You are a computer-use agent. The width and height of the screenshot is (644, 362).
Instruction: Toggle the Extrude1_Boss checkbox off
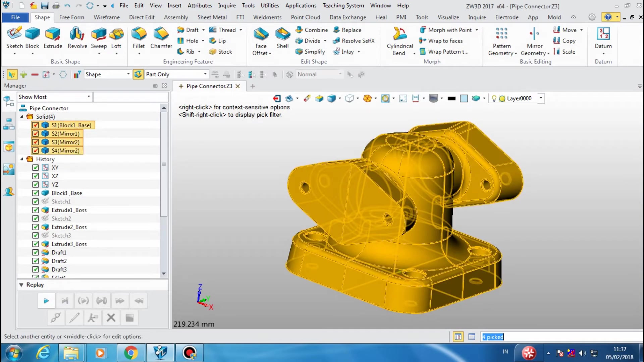[x=36, y=210]
